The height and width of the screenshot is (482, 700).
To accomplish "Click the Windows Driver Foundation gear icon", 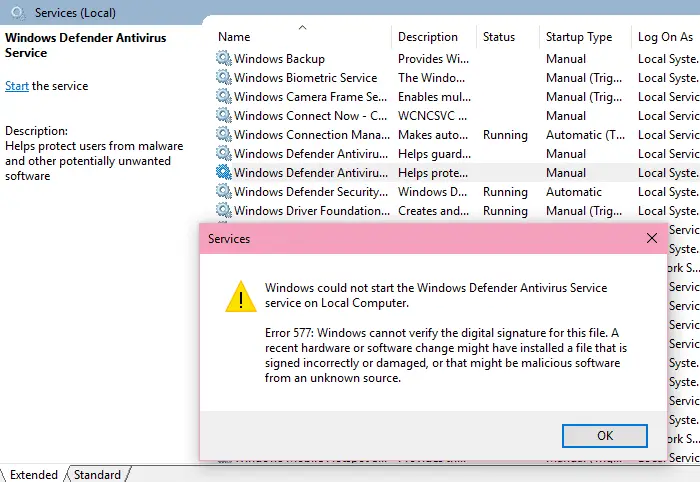I will [224, 210].
